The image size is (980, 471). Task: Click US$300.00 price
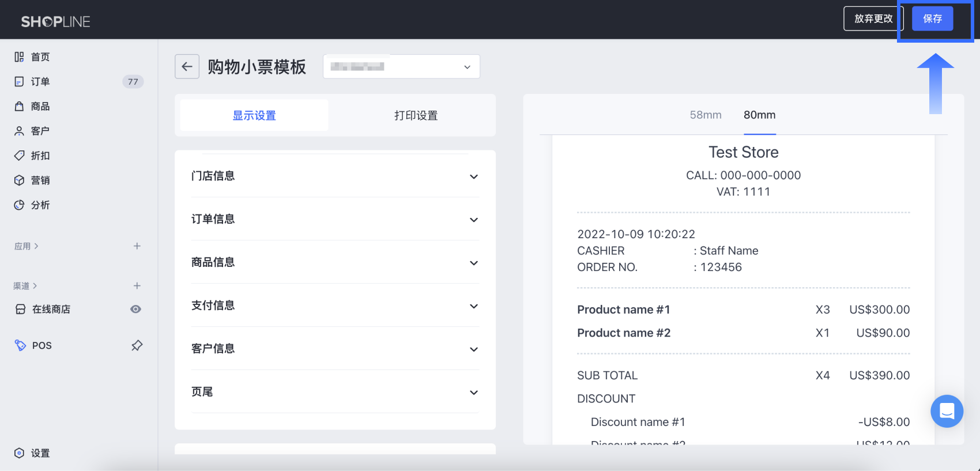click(x=879, y=310)
